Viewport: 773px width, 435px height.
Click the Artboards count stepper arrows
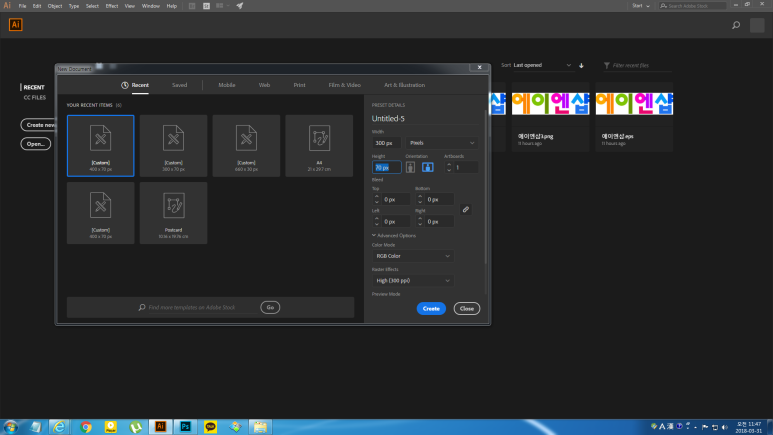tap(449, 167)
